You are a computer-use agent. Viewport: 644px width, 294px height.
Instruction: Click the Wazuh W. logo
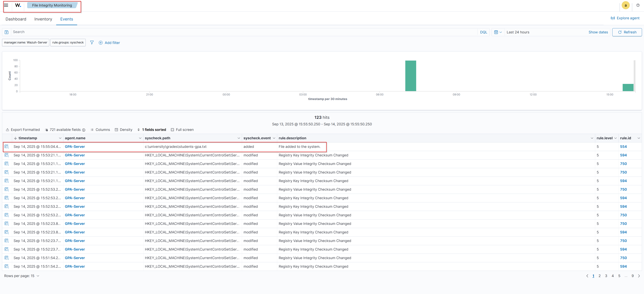[x=18, y=5]
